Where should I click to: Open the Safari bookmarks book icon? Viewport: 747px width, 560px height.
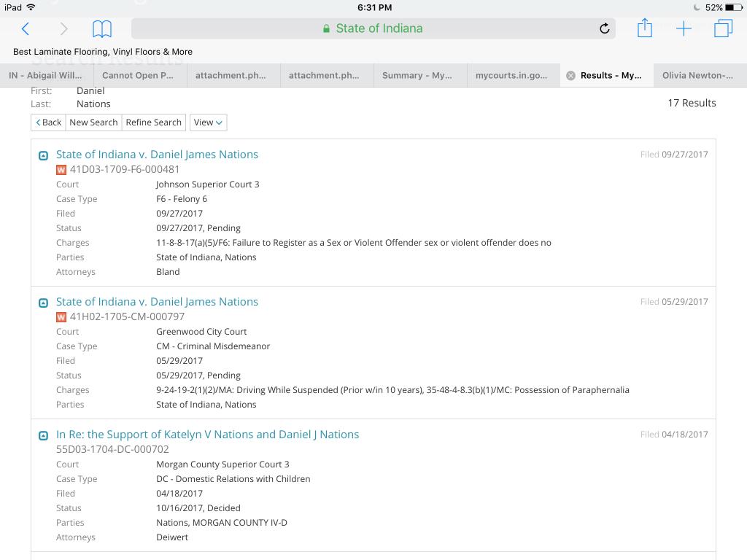point(102,28)
